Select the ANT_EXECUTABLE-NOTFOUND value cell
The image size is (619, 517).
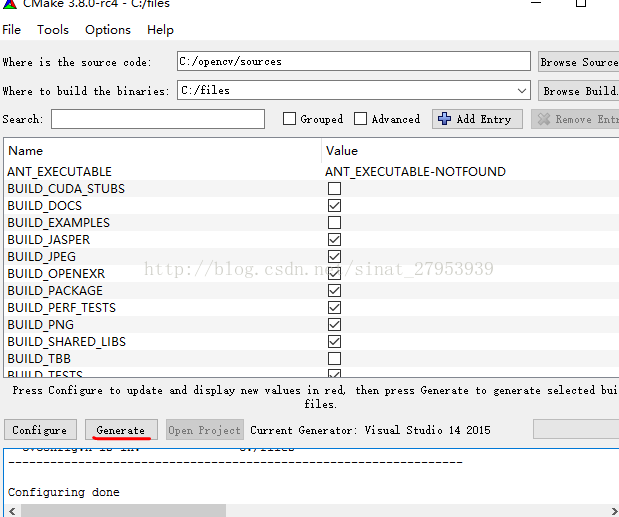415,172
